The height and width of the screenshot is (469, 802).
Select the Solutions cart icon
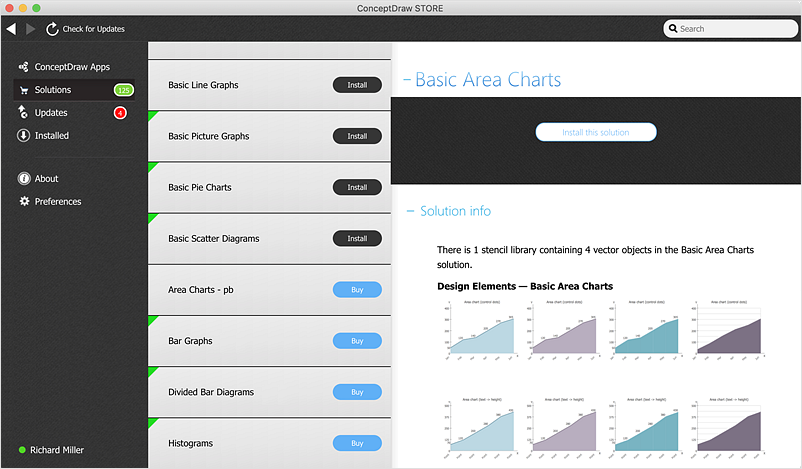(24, 91)
